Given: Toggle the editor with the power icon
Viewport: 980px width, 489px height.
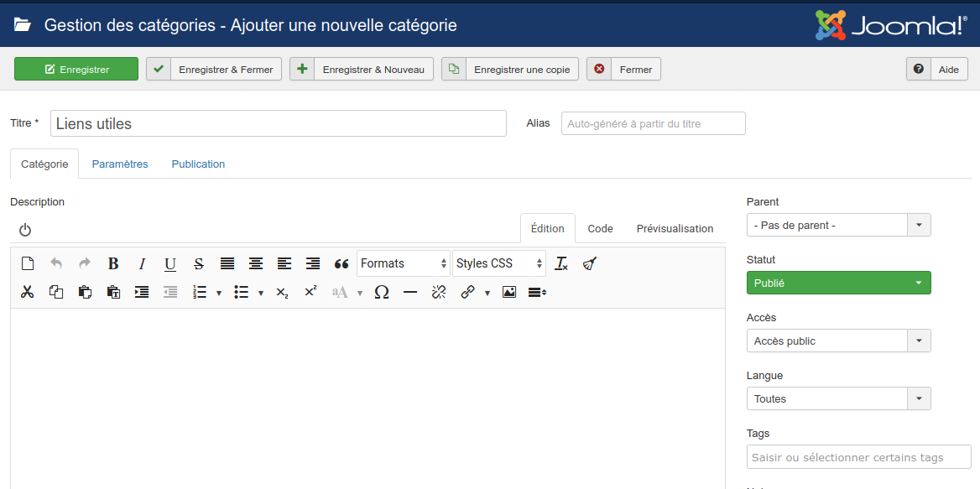Looking at the screenshot, I should click(x=24, y=228).
